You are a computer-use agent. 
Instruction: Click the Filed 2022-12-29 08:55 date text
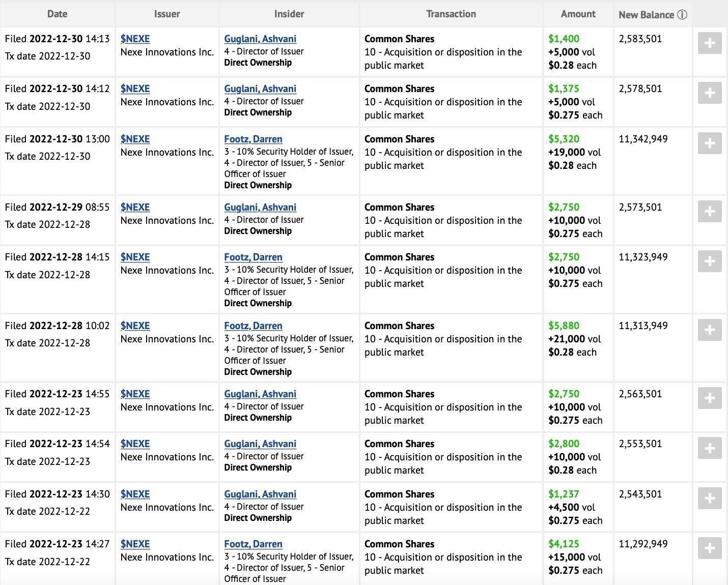pos(57,207)
